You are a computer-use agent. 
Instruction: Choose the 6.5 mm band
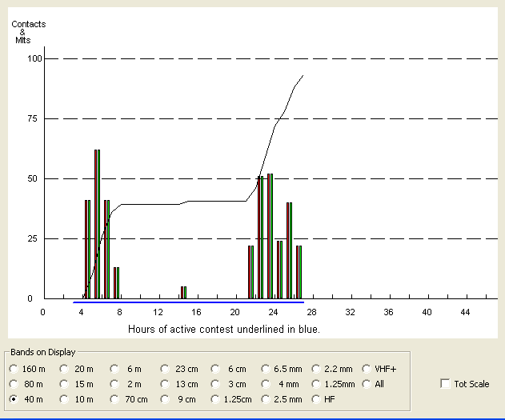[x=267, y=369]
